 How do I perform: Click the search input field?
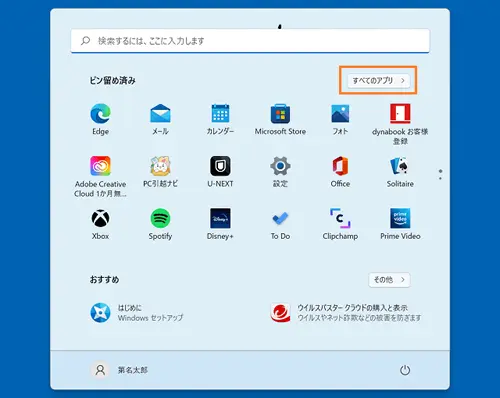click(250, 41)
